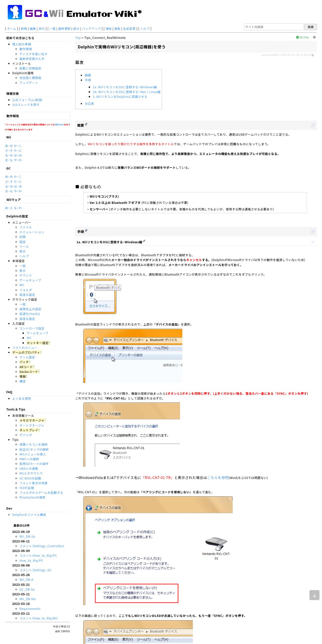
Task: Open sidebar tip 実機リモコンを接続
Action: tap(33, 445)
